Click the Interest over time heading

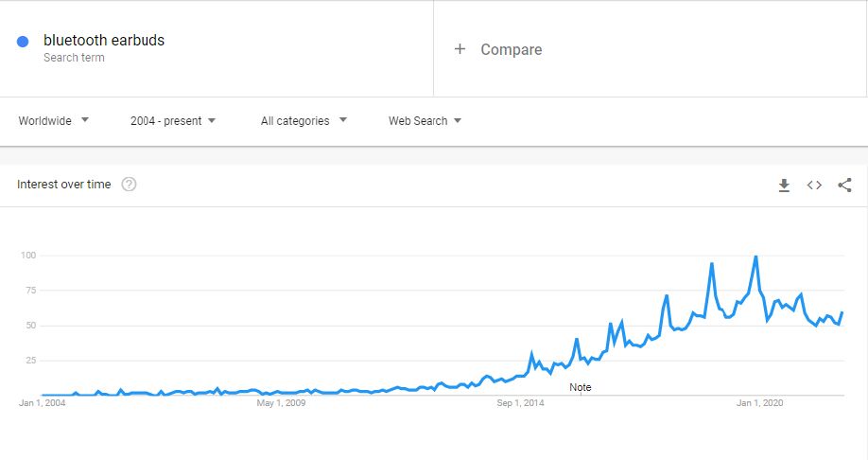63,185
